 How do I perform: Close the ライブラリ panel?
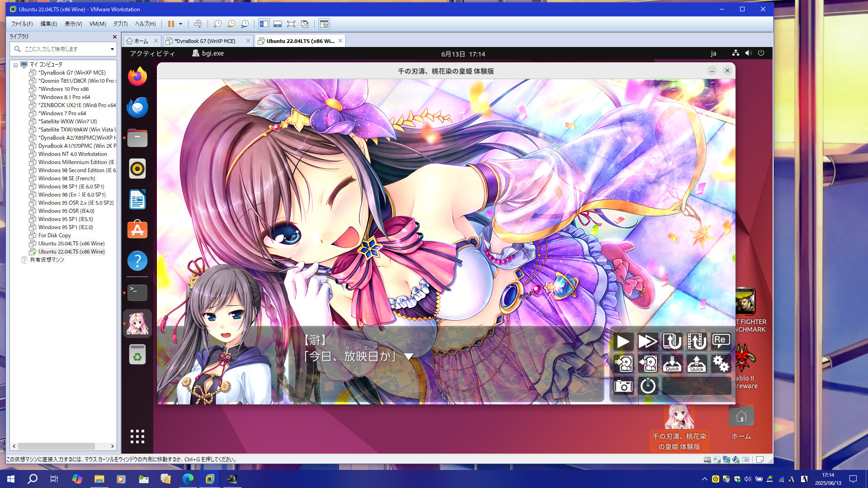pos(114,37)
